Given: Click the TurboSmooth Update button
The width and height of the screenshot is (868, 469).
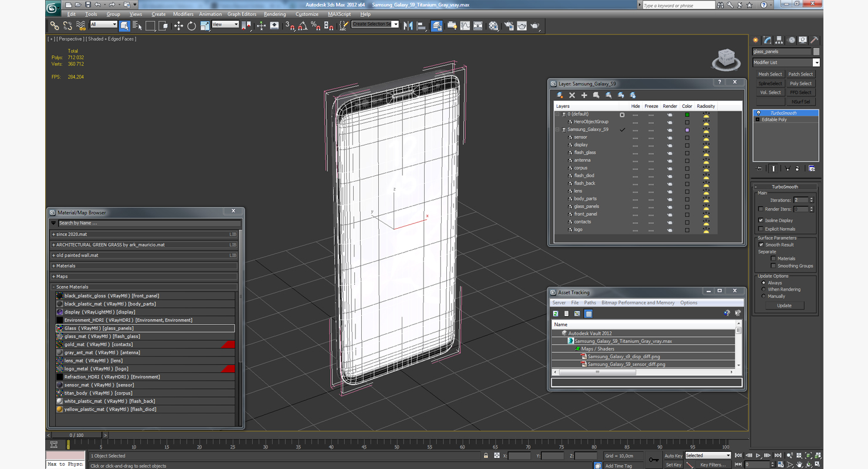Looking at the screenshot, I should [x=784, y=305].
